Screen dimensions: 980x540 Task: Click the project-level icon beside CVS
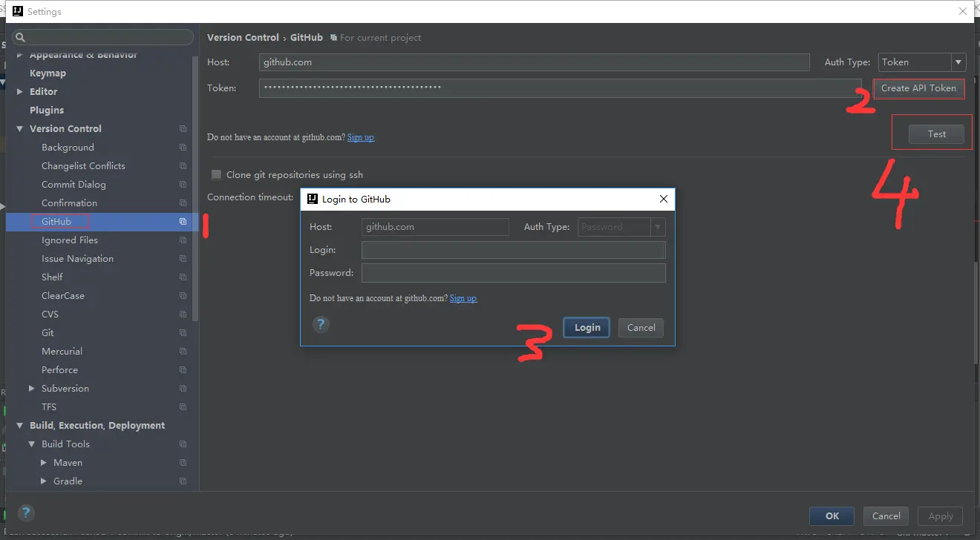(183, 315)
